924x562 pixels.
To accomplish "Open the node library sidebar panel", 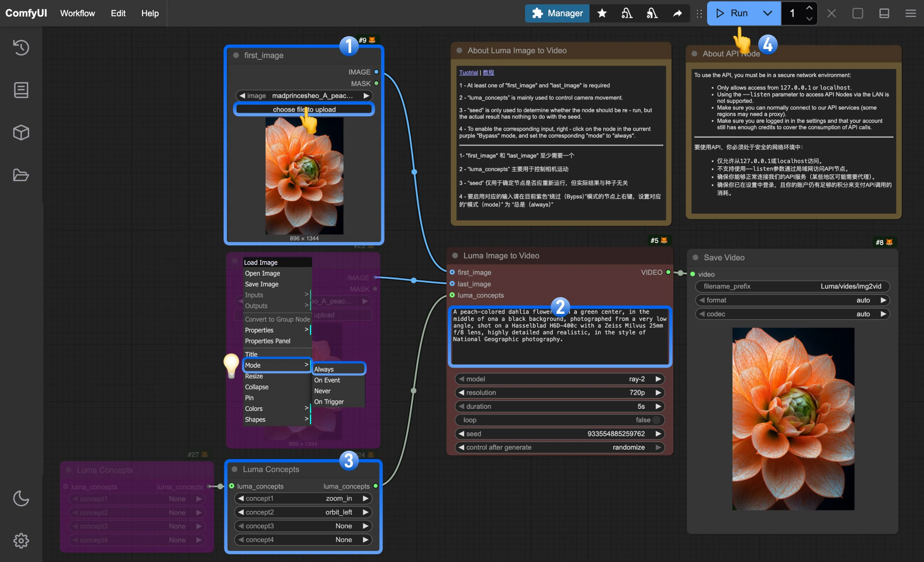I will (x=21, y=90).
